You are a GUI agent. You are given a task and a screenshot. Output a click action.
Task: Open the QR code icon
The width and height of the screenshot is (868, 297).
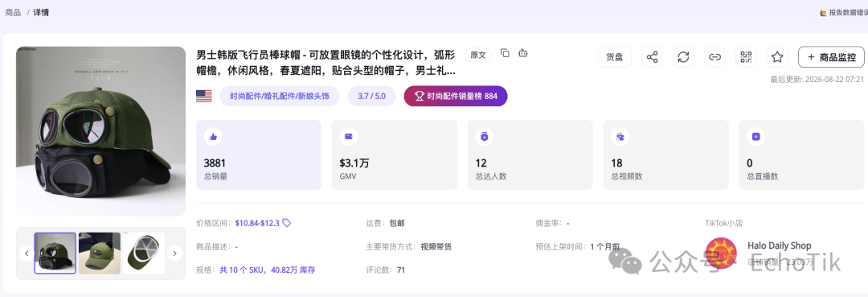coord(746,57)
